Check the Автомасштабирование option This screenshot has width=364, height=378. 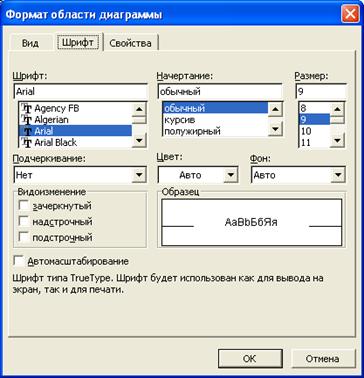[x=19, y=261]
